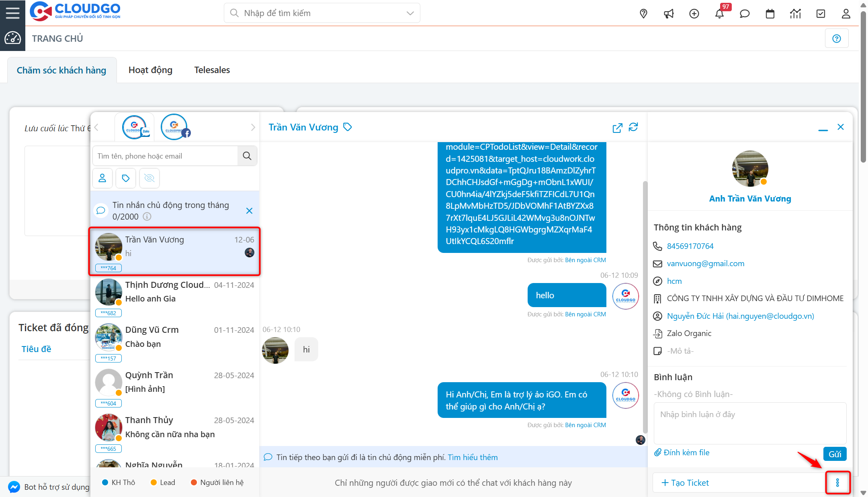868x497 pixels.
Task: Click the search icon in the chat list
Action: click(247, 156)
